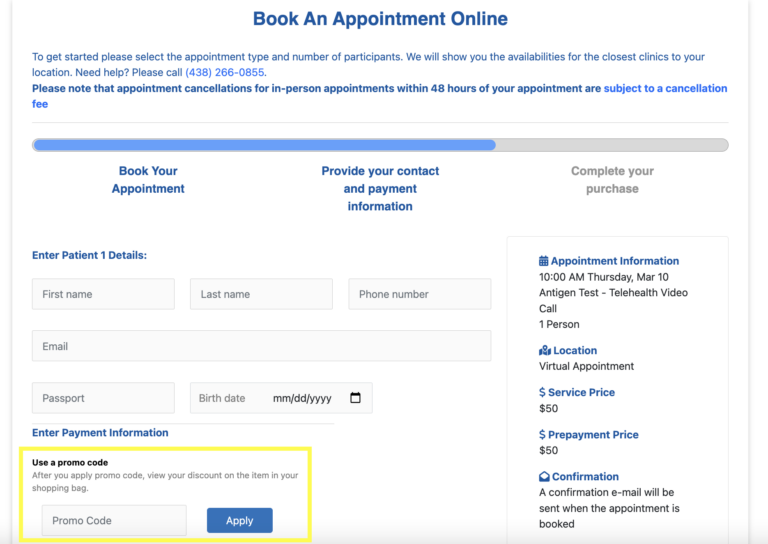Go to Book Your Appointment step
The height and width of the screenshot is (544, 768).
point(148,180)
